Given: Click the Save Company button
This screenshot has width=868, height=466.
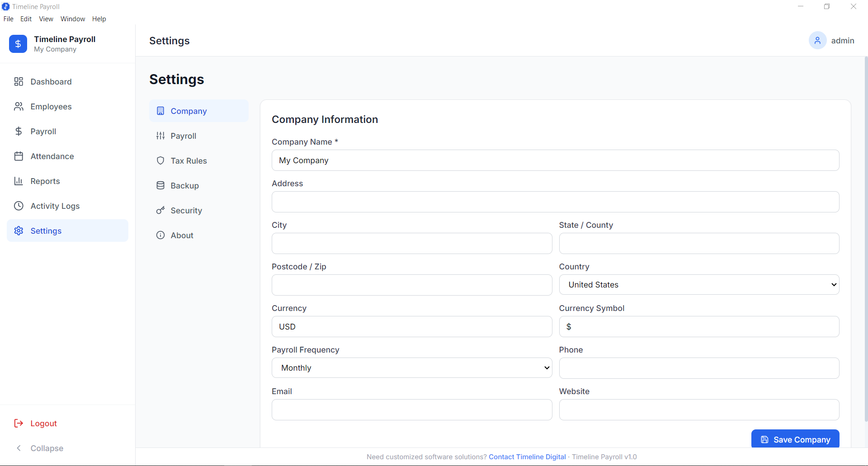Looking at the screenshot, I should (795, 439).
